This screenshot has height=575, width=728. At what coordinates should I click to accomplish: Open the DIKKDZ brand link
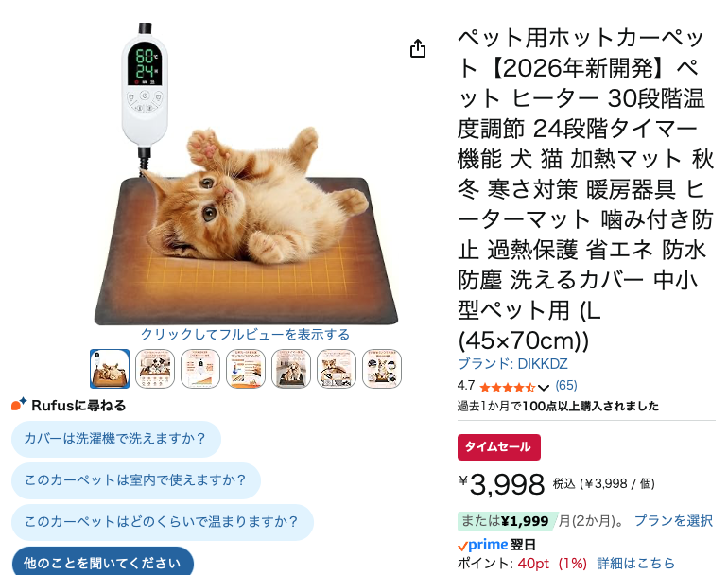pos(512,364)
